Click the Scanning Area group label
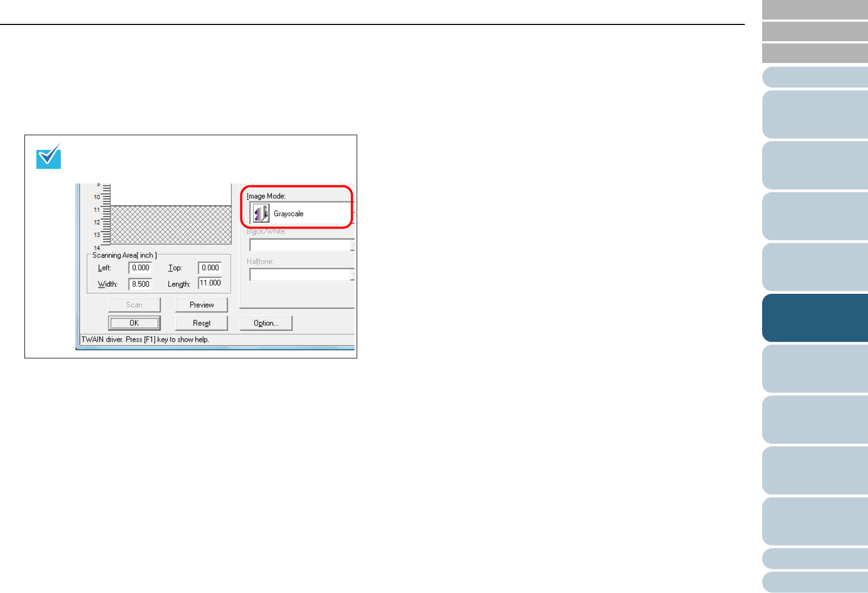This screenshot has height=593, width=868. pyautogui.click(x=124, y=255)
